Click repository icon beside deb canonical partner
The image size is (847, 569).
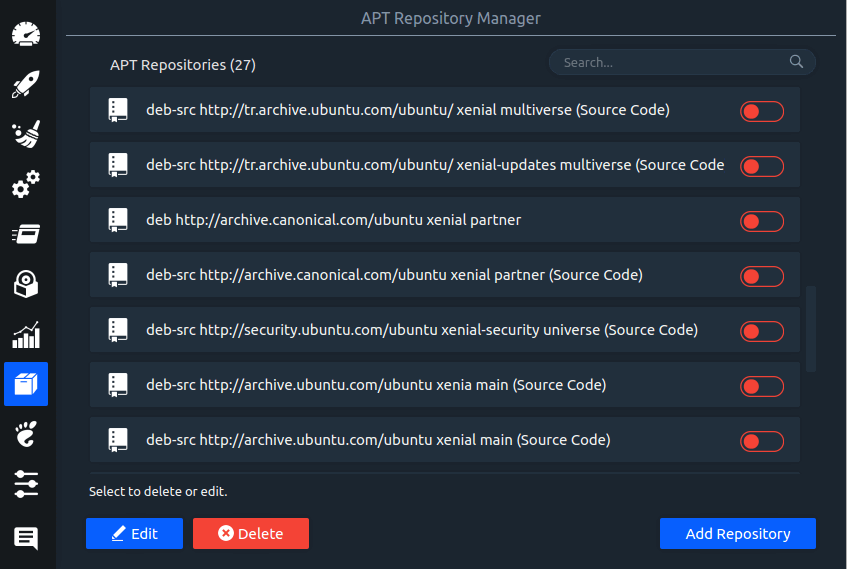[118, 220]
